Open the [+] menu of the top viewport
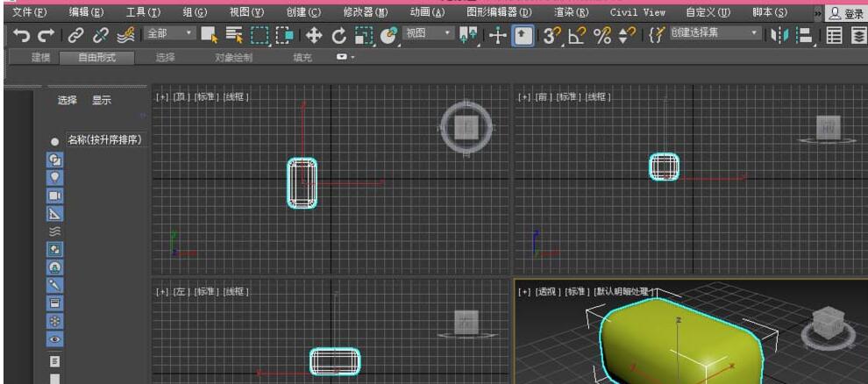This screenshot has width=868, height=384. [161, 96]
